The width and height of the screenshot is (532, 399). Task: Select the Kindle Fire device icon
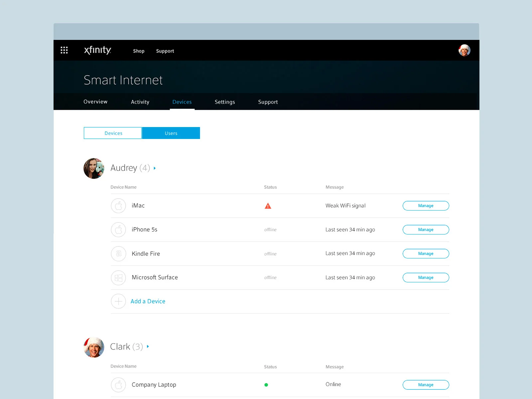point(118,253)
